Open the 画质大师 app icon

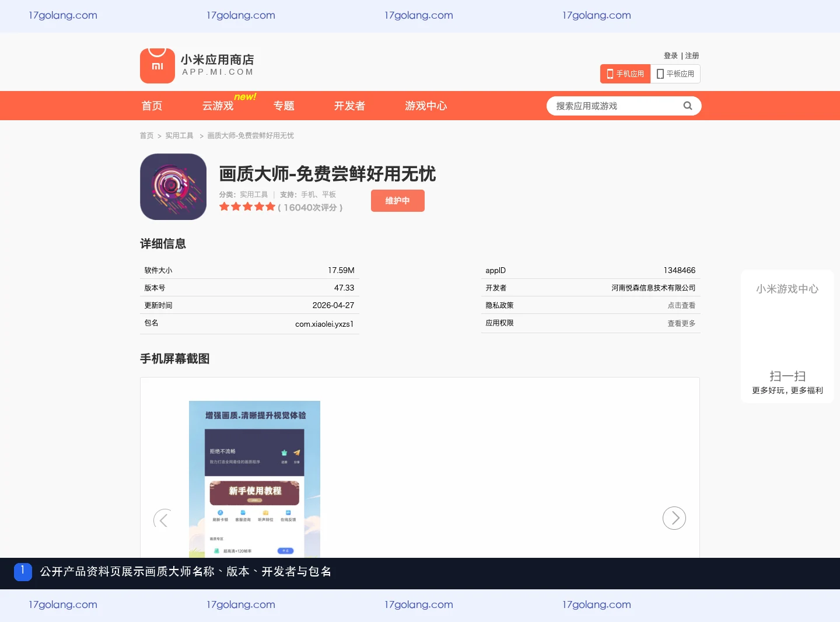pos(173,187)
